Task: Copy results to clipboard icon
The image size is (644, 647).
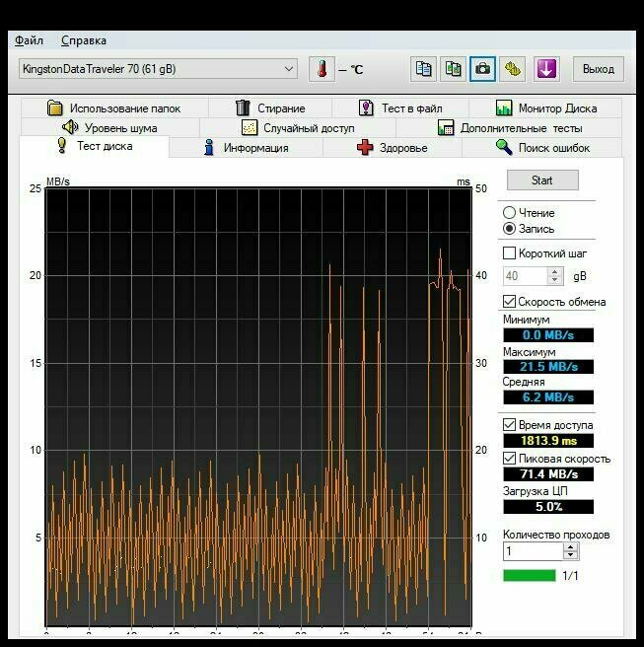Action: click(423, 69)
